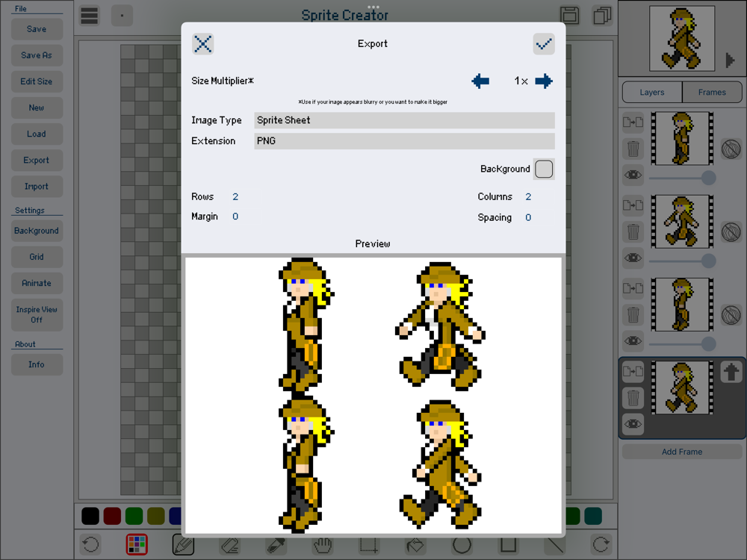The image size is (747, 560).
Task: Open Background settings
Action: [37, 231]
